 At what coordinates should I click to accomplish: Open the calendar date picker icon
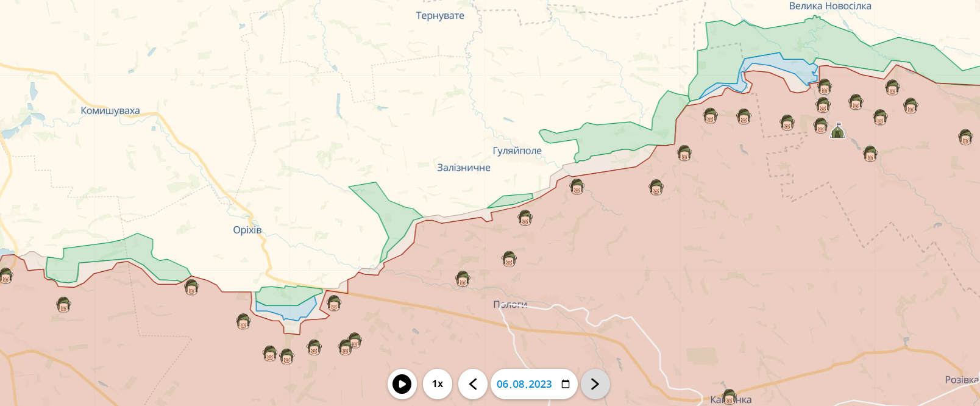tap(566, 384)
